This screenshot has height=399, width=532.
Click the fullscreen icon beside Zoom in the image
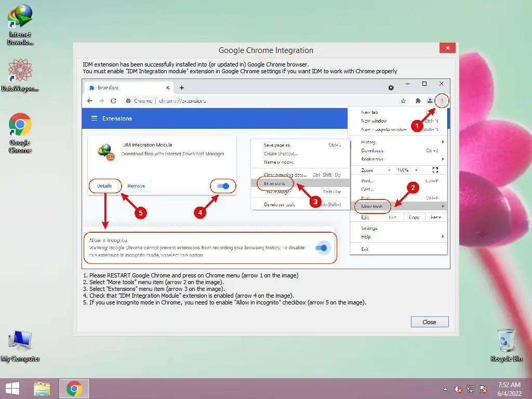(435, 170)
